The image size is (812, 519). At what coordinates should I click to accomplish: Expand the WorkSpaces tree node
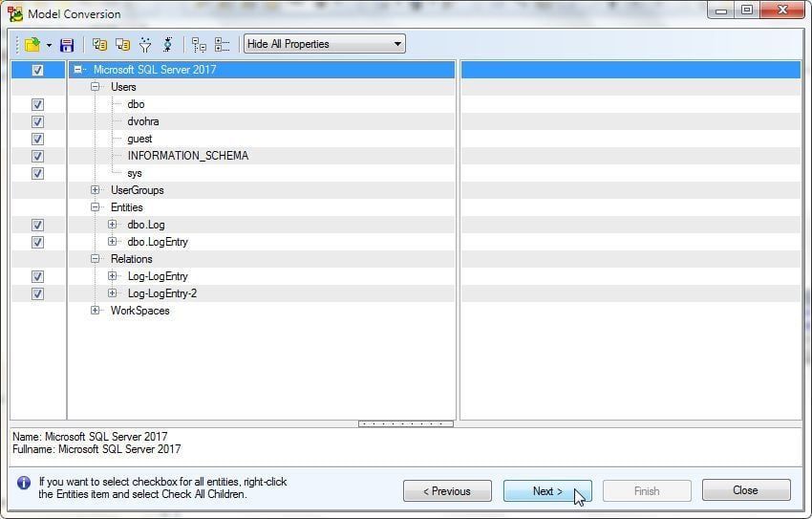click(95, 311)
